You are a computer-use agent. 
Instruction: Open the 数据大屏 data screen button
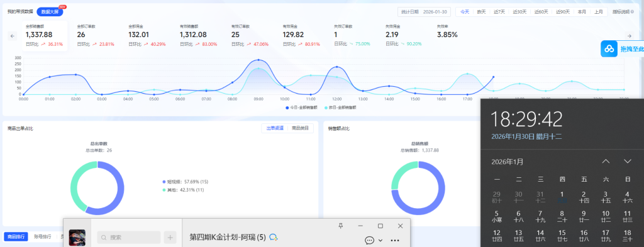click(x=50, y=12)
